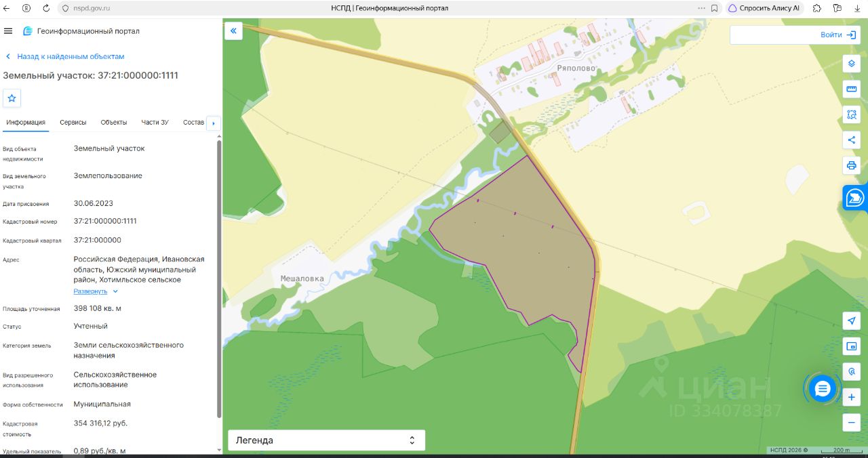Zoom in on the map
The image size is (868, 458).
[852, 397]
